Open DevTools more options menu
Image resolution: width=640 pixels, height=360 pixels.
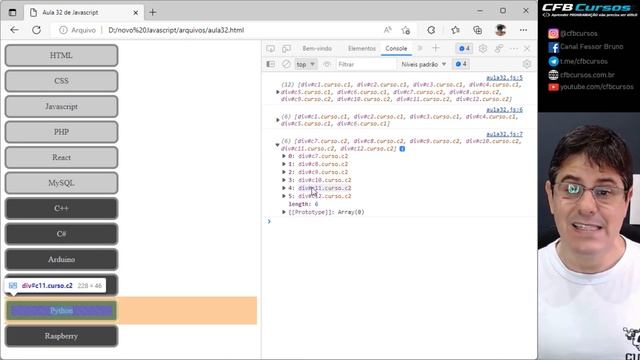pos(514,49)
